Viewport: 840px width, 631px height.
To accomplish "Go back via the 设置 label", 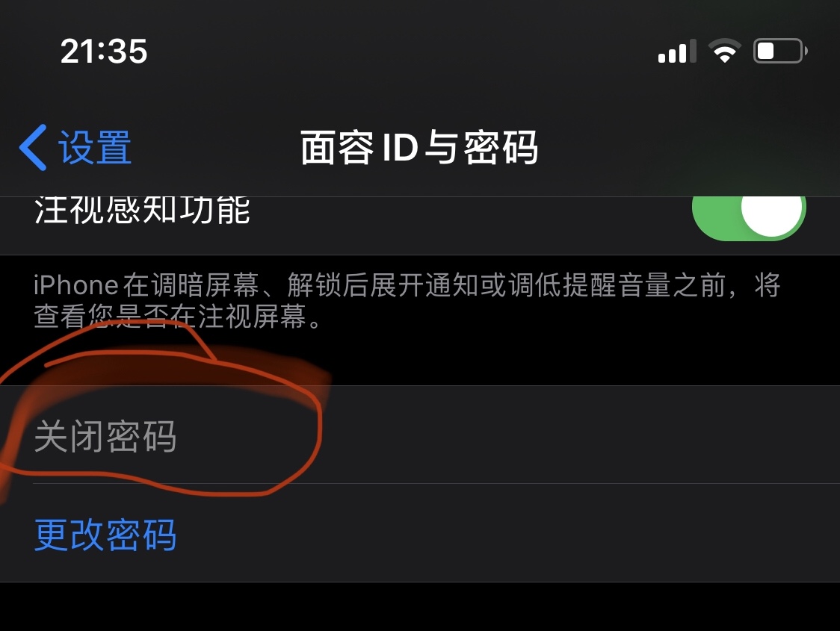I will [95, 148].
